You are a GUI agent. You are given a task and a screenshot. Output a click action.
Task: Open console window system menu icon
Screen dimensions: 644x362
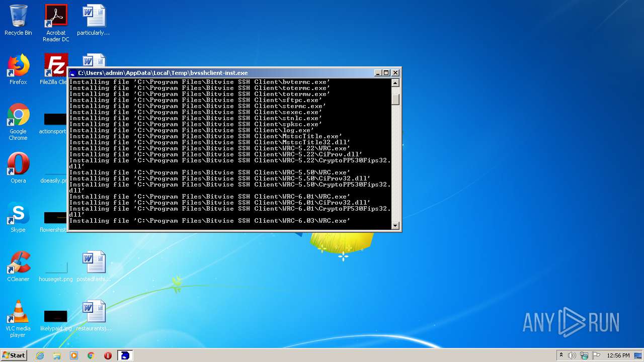click(73, 73)
